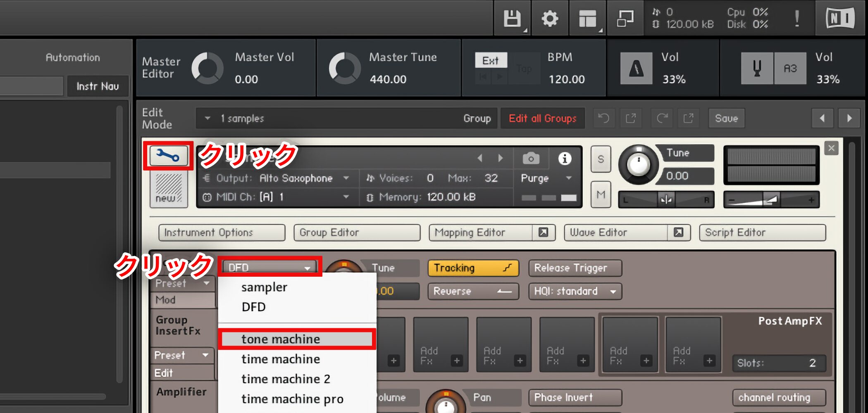Open the Wave Editor
868x413 pixels.
[x=616, y=233]
